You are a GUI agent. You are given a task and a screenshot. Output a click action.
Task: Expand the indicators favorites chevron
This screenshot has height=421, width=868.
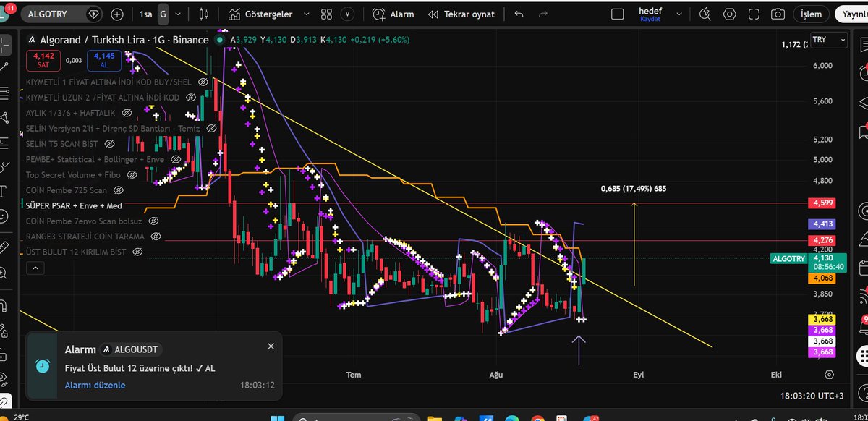tap(306, 14)
